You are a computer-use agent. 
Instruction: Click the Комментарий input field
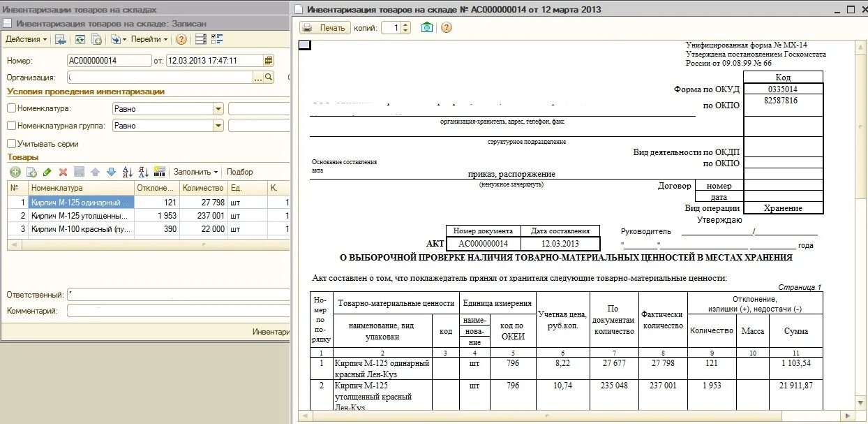pyautogui.click(x=179, y=311)
